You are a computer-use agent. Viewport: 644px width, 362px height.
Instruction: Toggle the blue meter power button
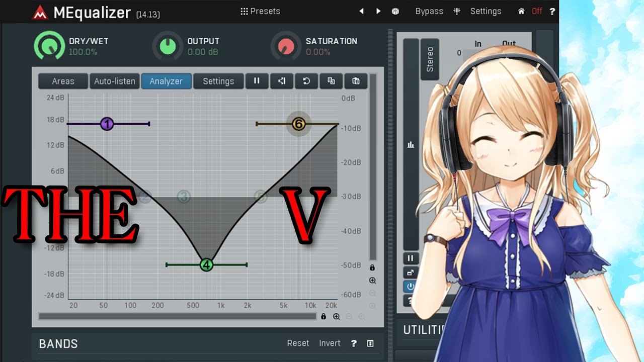click(x=411, y=287)
